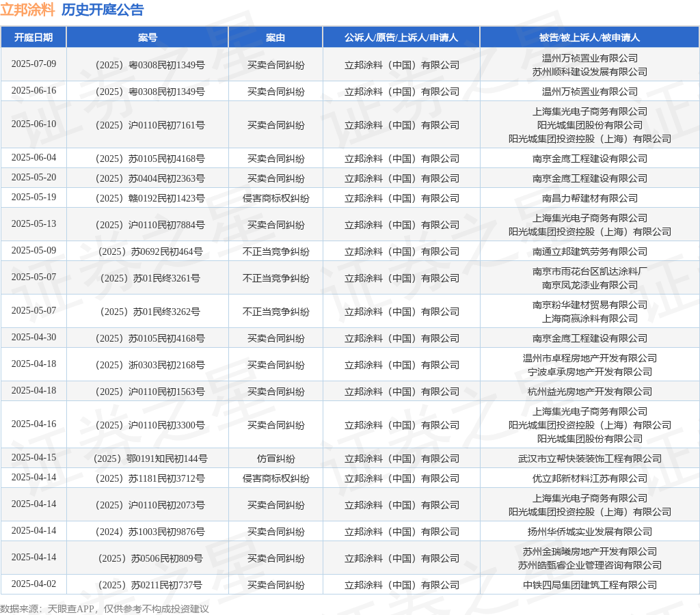Select date cell 2025-04-15
This screenshot has width=700, height=615.
[34, 457]
